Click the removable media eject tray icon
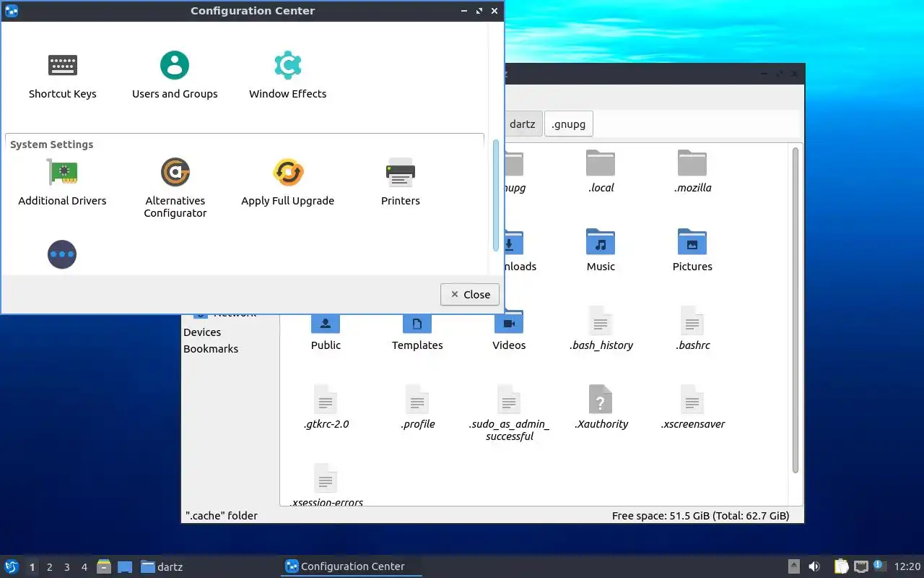This screenshot has height=578, width=924. click(x=793, y=566)
